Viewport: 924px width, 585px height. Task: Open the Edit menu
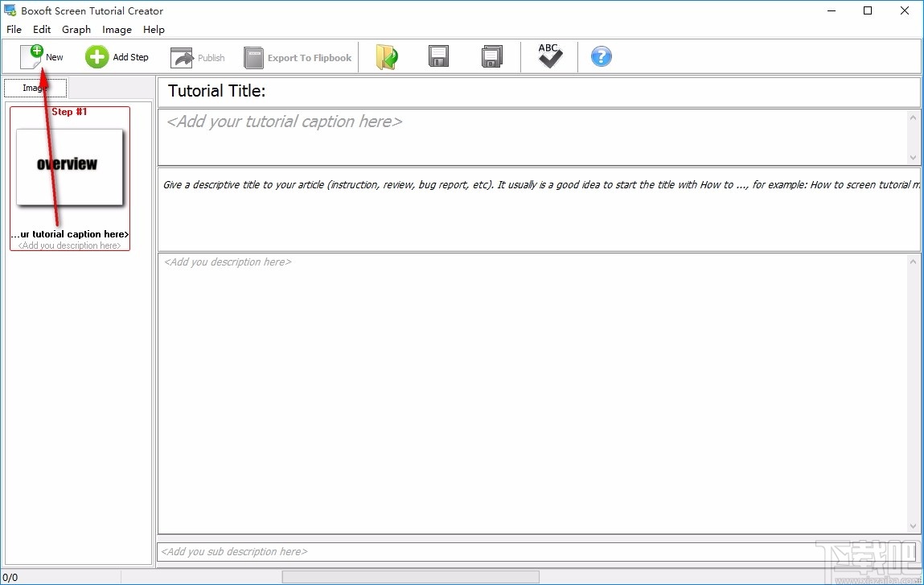pos(42,29)
